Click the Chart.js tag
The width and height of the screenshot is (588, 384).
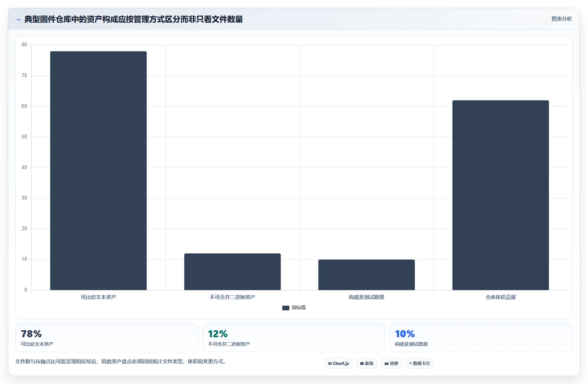(338, 363)
